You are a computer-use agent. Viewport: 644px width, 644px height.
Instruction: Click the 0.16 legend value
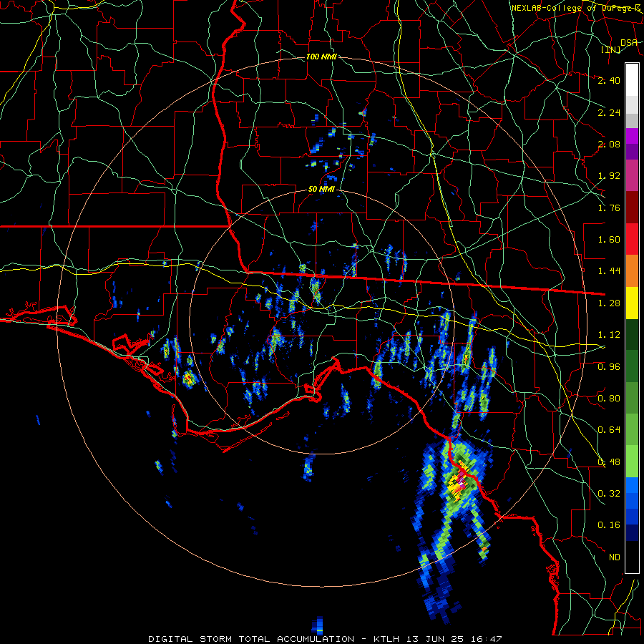(x=609, y=525)
